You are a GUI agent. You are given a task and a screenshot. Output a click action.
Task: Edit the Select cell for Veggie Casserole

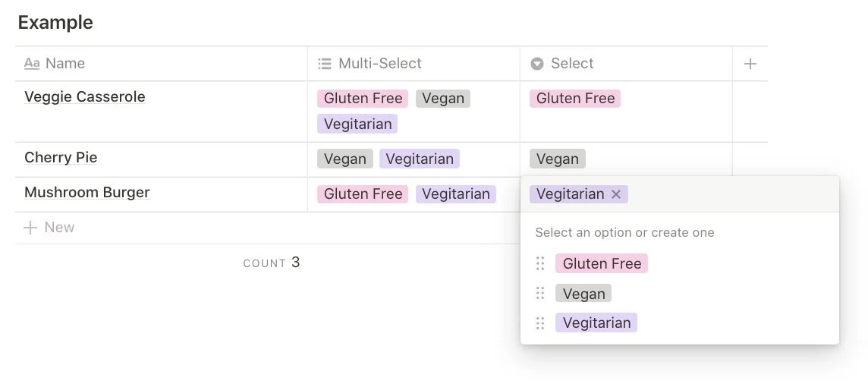(x=626, y=112)
